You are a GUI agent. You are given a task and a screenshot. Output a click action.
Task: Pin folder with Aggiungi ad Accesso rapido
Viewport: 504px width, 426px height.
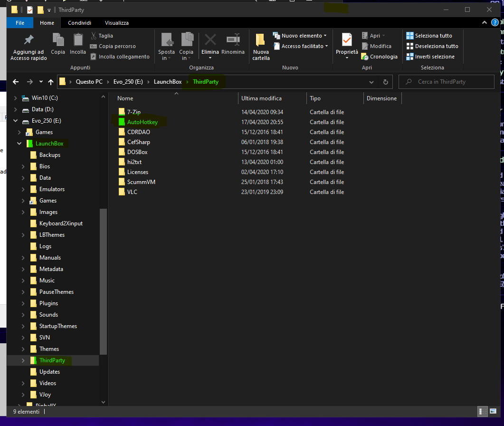pyautogui.click(x=29, y=47)
